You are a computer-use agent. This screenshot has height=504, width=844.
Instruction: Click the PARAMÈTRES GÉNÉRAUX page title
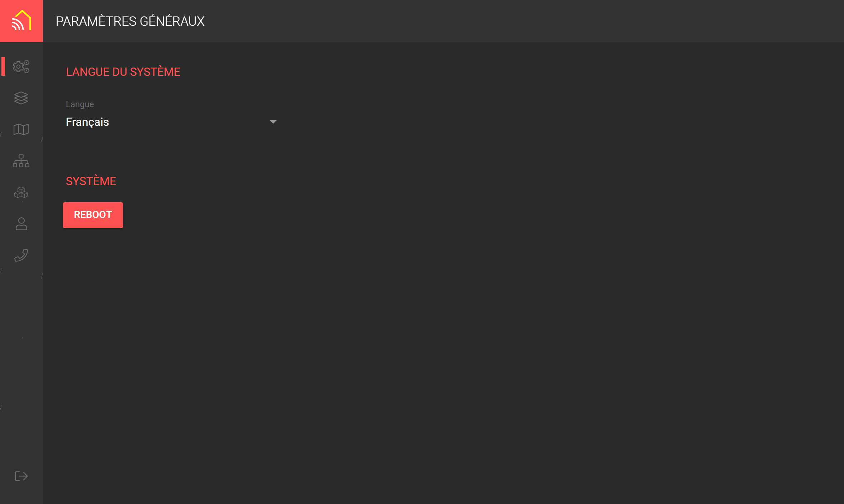[130, 21]
